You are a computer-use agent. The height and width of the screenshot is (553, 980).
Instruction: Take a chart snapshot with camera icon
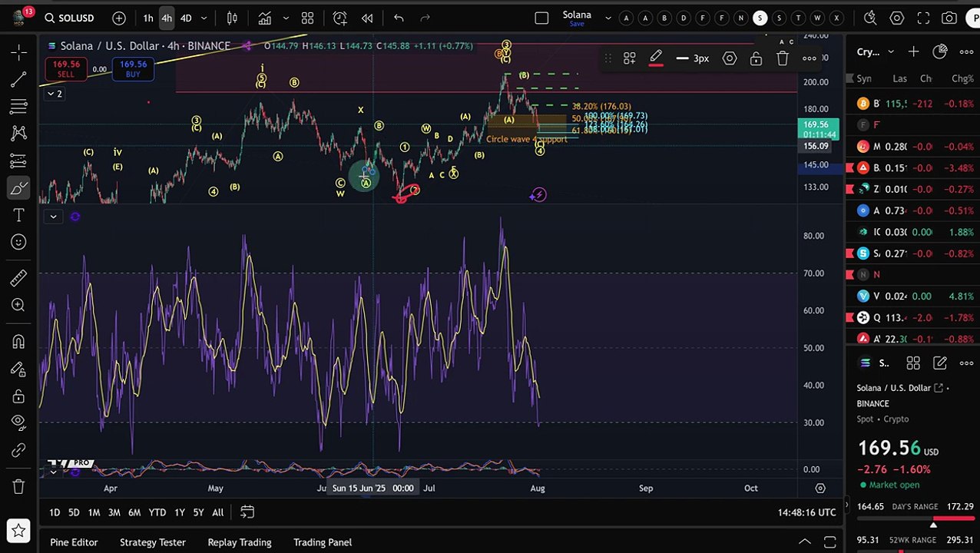[x=950, y=18]
